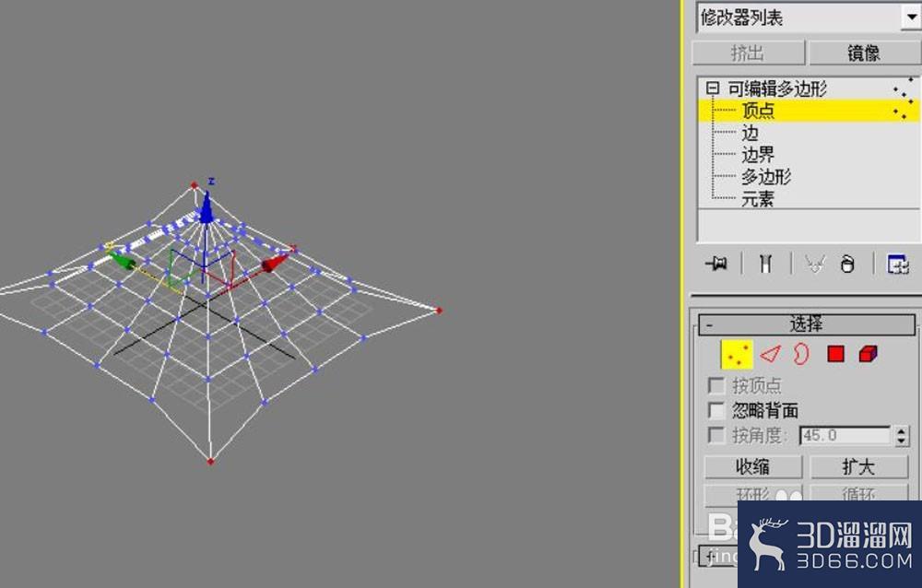
Task: Open configure modifier sets icon
Action: point(898,264)
